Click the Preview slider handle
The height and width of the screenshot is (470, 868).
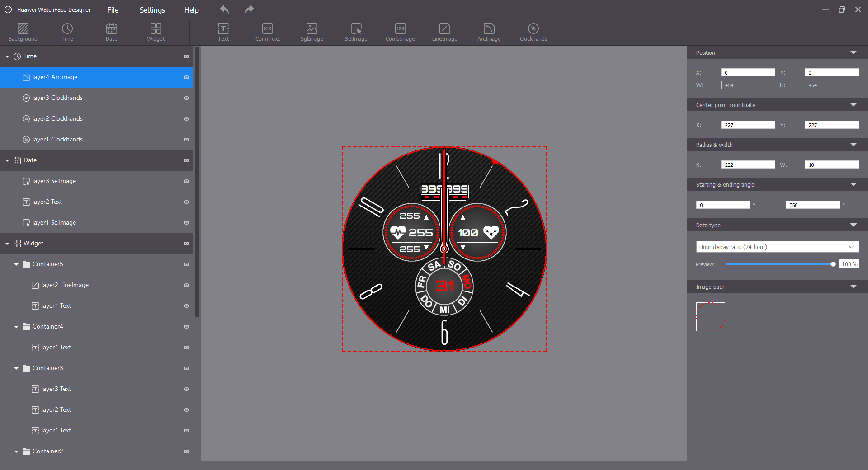833,264
